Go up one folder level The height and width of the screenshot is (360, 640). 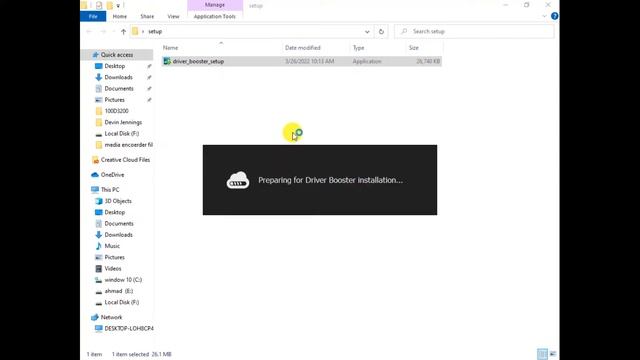click(123, 31)
